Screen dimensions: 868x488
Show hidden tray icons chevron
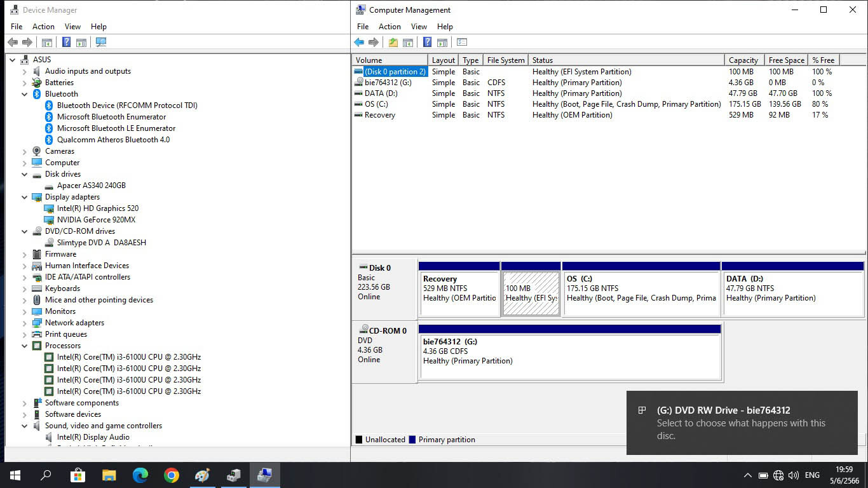point(748,475)
